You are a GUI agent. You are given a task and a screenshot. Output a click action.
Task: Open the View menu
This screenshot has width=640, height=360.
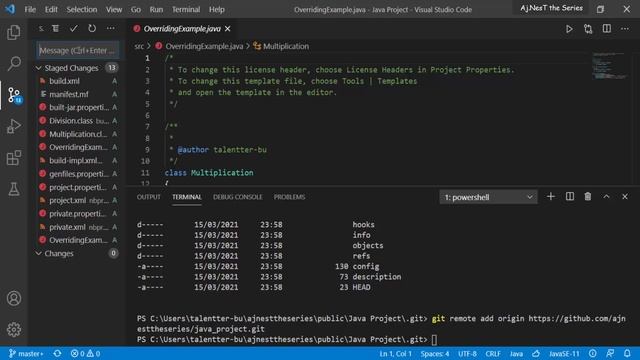click(114, 9)
